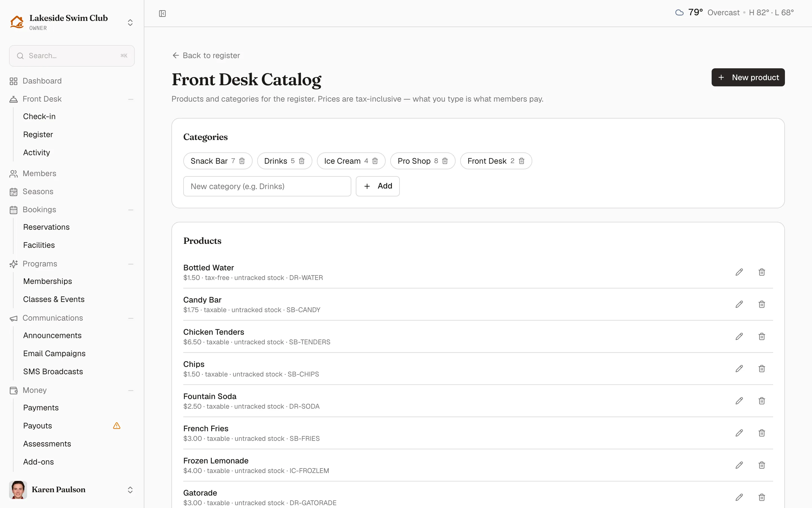Delete the Front Desk category

[521, 161]
